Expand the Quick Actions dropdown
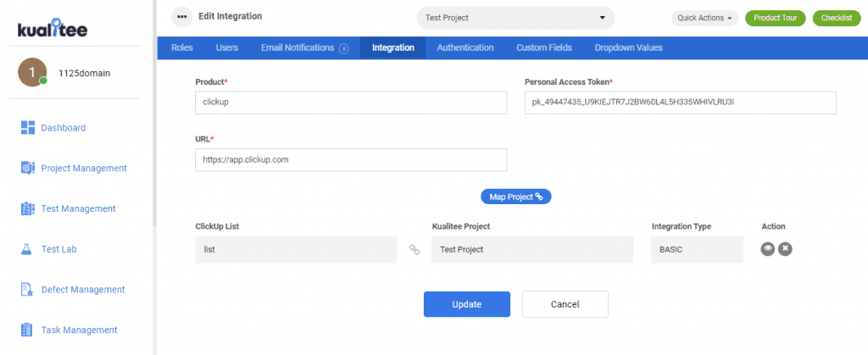 click(x=704, y=18)
